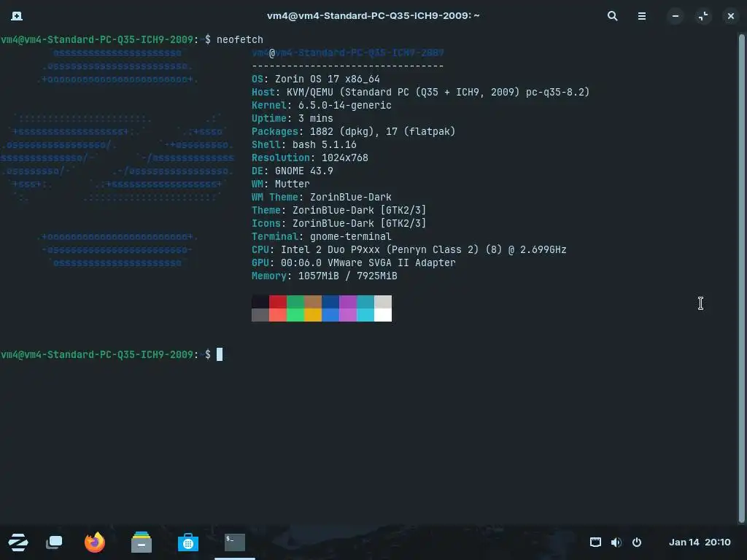747x560 pixels.
Task: Open the volume control icon
Action: tap(616, 542)
